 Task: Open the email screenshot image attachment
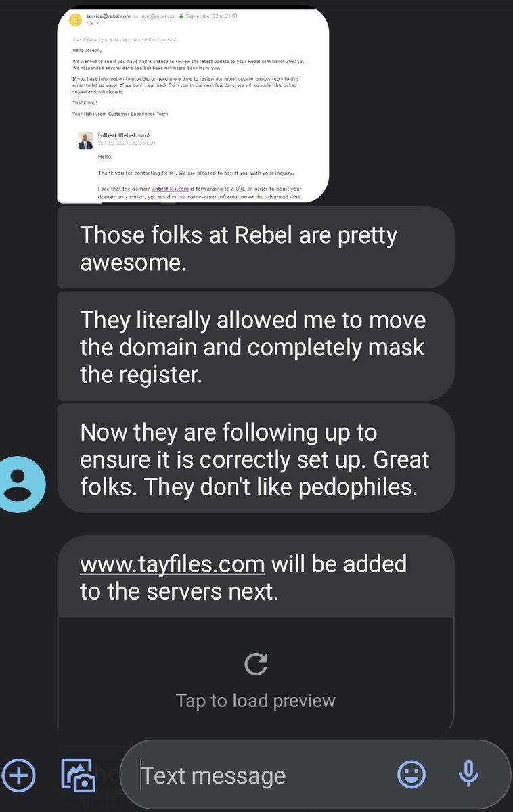coord(193,106)
